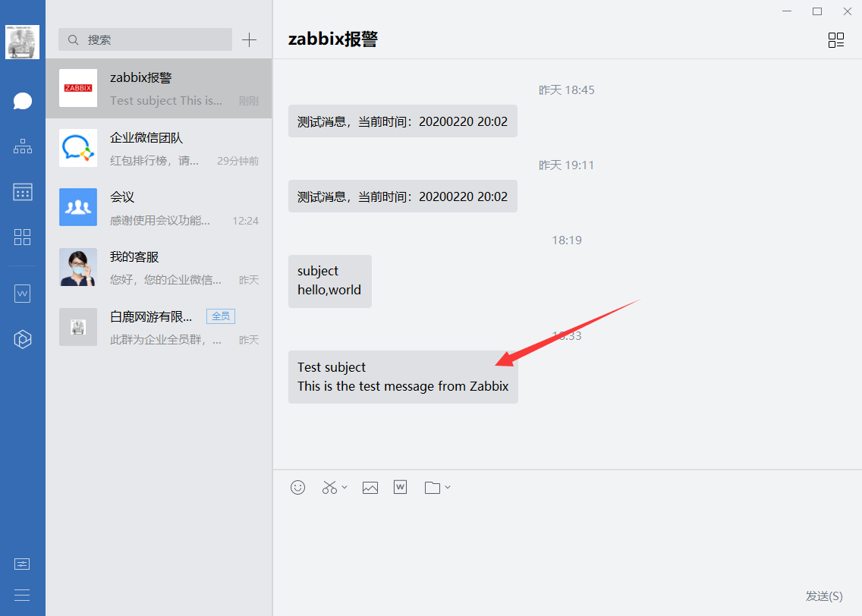Send a document with W icon
The width and height of the screenshot is (862, 616).
(x=400, y=487)
